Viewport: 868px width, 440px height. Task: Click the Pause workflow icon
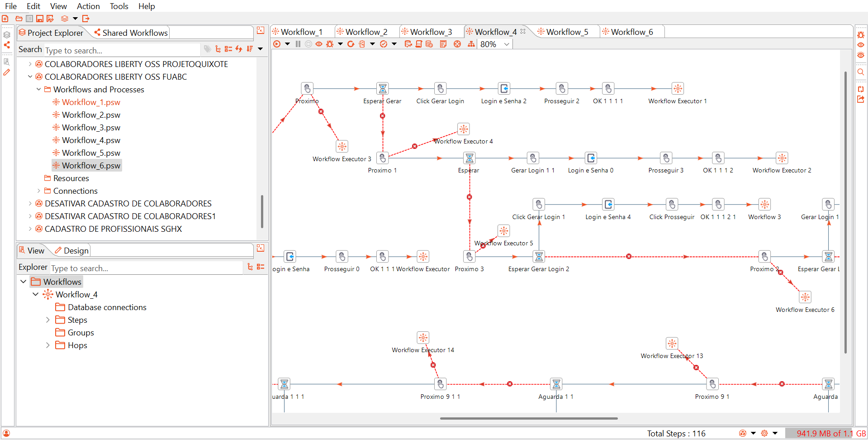[298, 44]
